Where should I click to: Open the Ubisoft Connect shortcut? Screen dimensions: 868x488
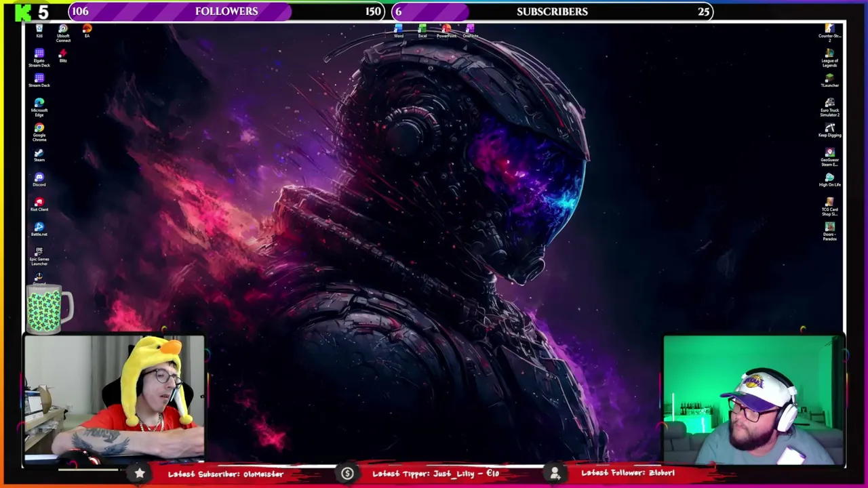coord(63,33)
